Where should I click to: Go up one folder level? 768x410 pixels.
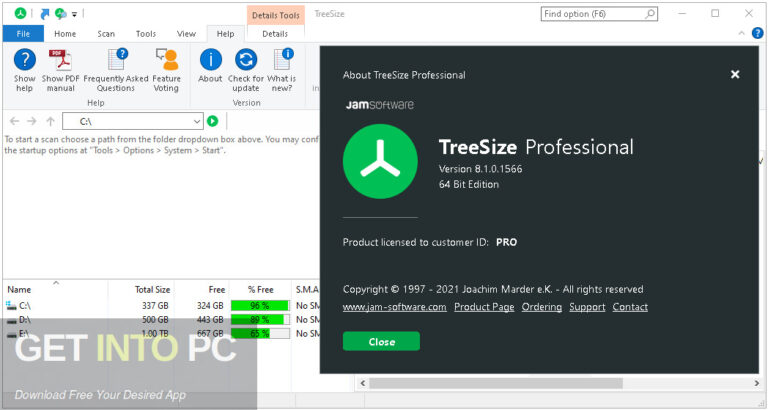coord(50,121)
